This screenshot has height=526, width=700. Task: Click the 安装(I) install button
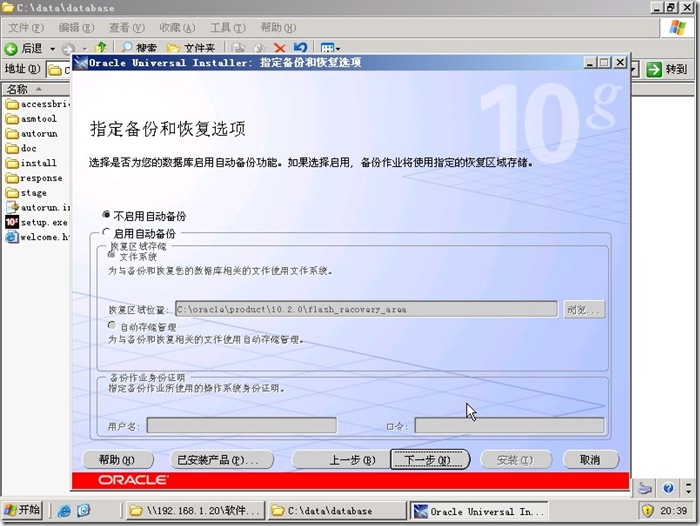pos(516,460)
